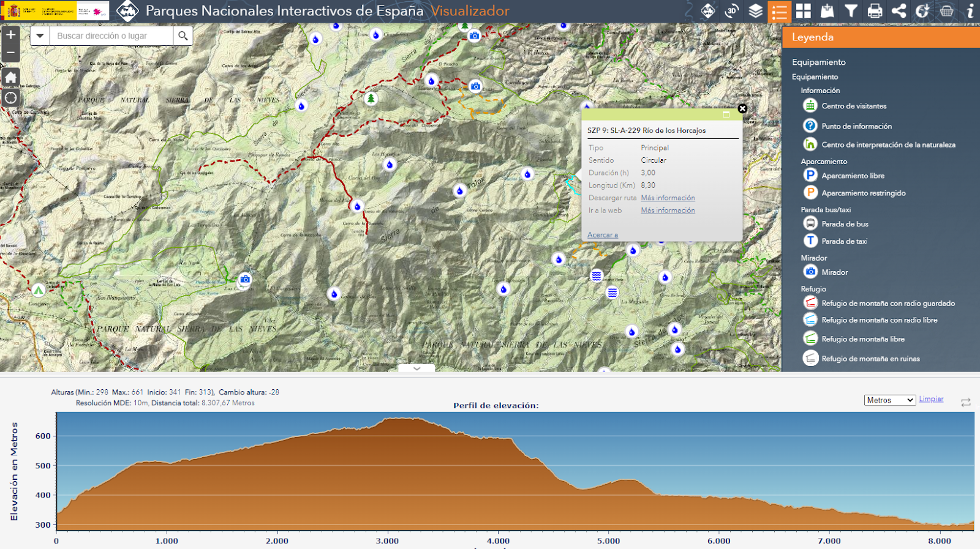This screenshot has height=549, width=980.
Task: Swap the elevation profile direction
Action: point(966,402)
